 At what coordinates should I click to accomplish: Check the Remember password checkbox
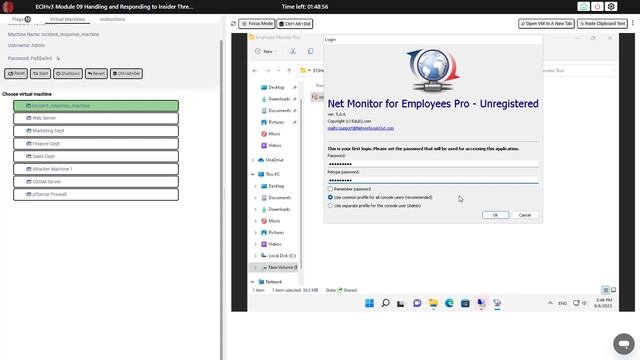(330, 189)
